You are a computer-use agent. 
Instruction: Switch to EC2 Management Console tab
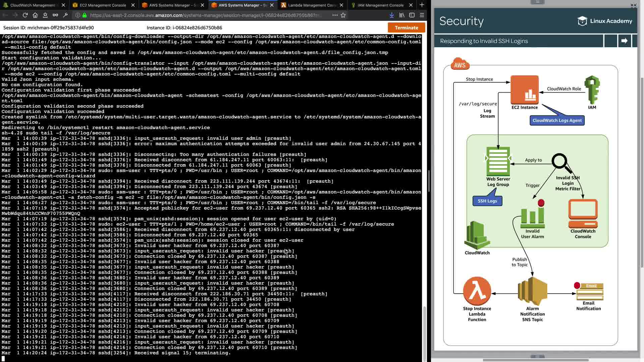(x=103, y=5)
